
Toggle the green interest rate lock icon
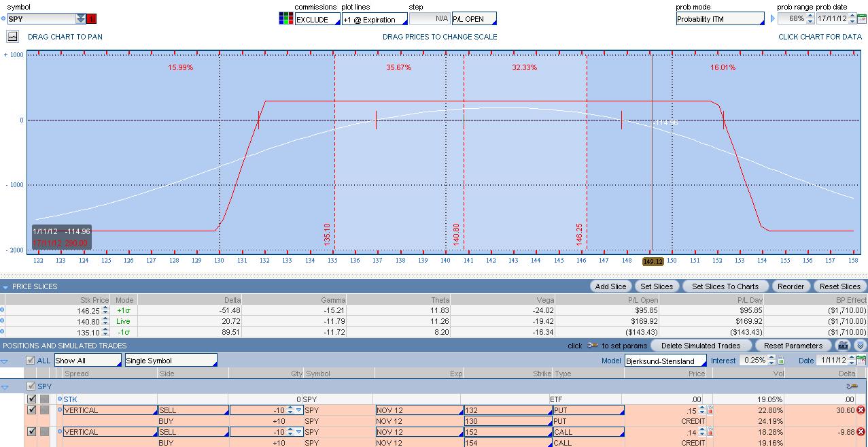pos(781,361)
